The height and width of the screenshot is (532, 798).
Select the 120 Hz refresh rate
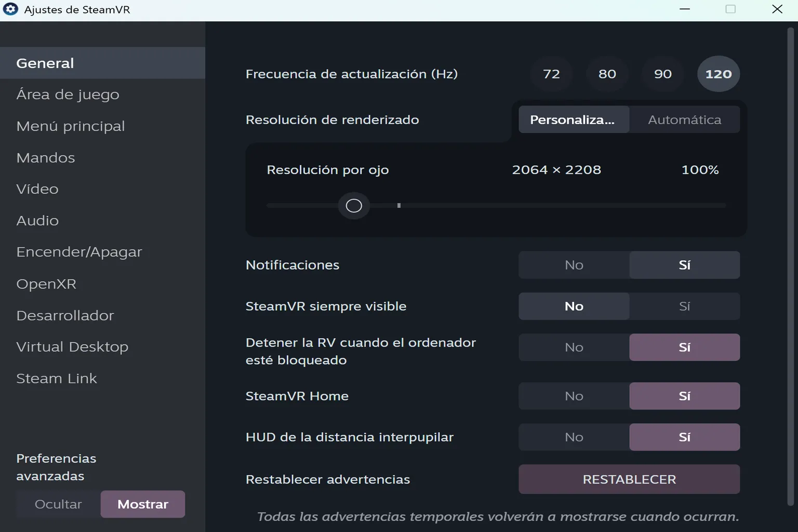coord(719,74)
